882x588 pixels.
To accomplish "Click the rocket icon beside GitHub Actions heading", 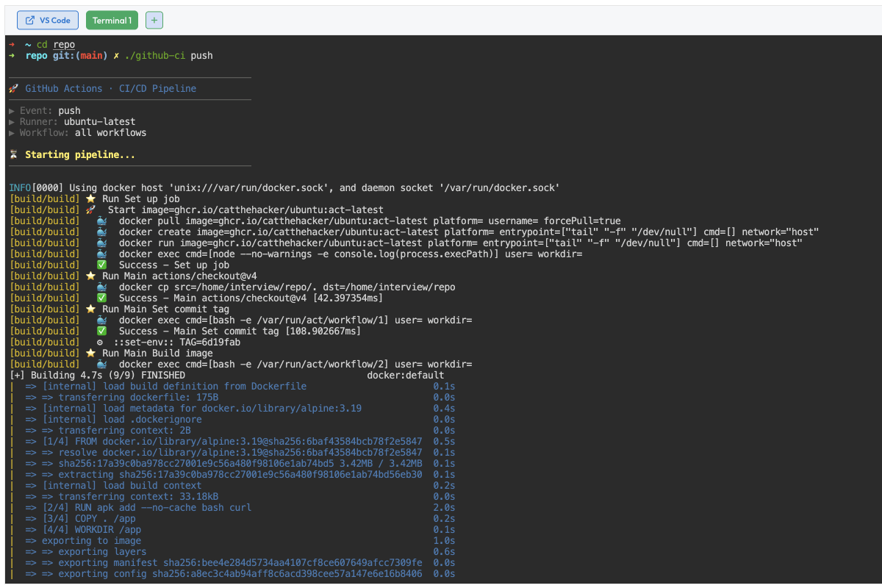I will click(13, 89).
